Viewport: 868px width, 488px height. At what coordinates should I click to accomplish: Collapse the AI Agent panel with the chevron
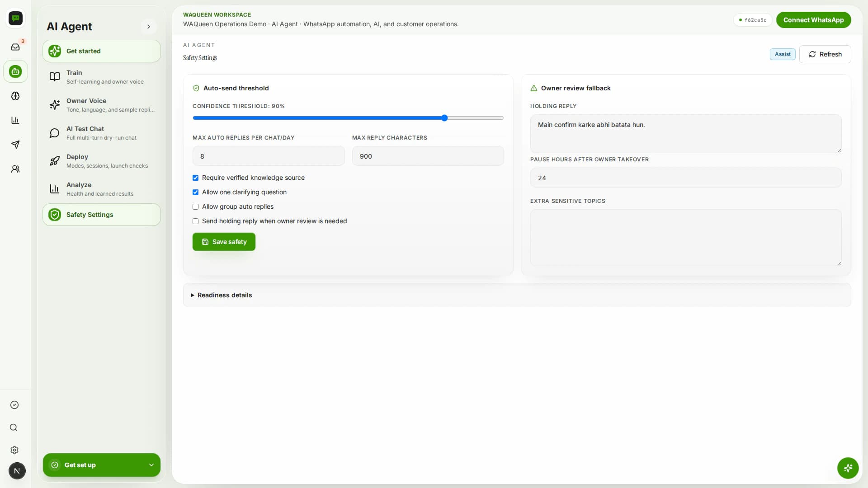tap(149, 27)
